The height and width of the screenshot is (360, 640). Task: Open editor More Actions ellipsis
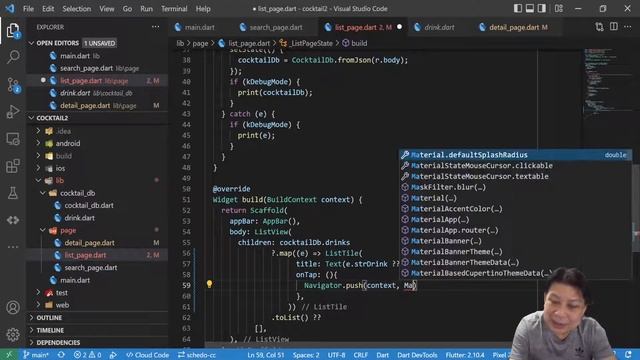628,27
